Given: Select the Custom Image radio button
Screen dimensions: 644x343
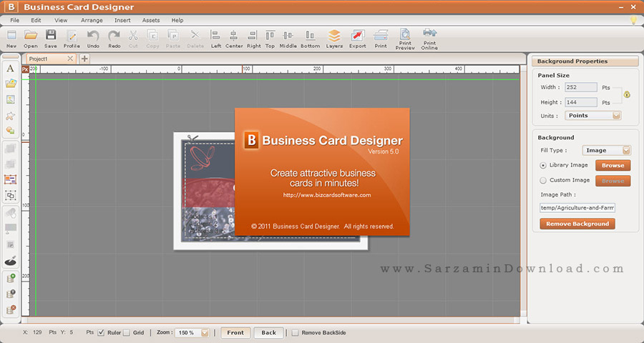Looking at the screenshot, I should pos(543,181).
